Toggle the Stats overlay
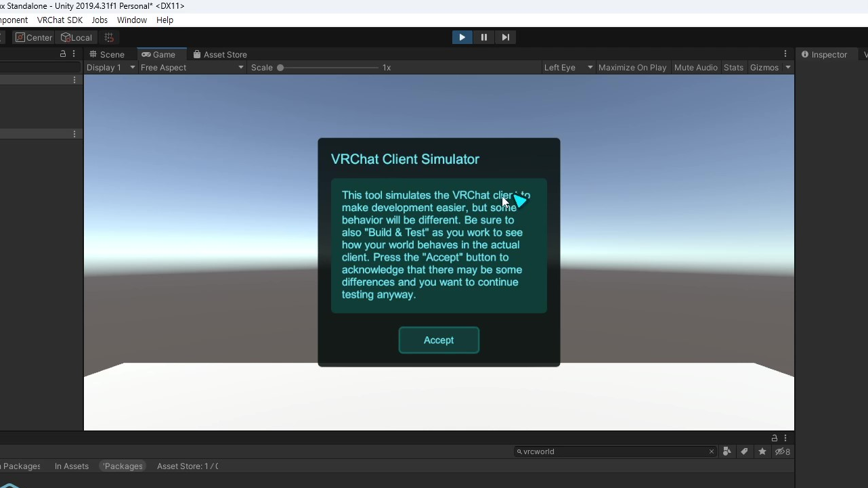Screen dimensions: 868x488 pyautogui.click(x=733, y=67)
